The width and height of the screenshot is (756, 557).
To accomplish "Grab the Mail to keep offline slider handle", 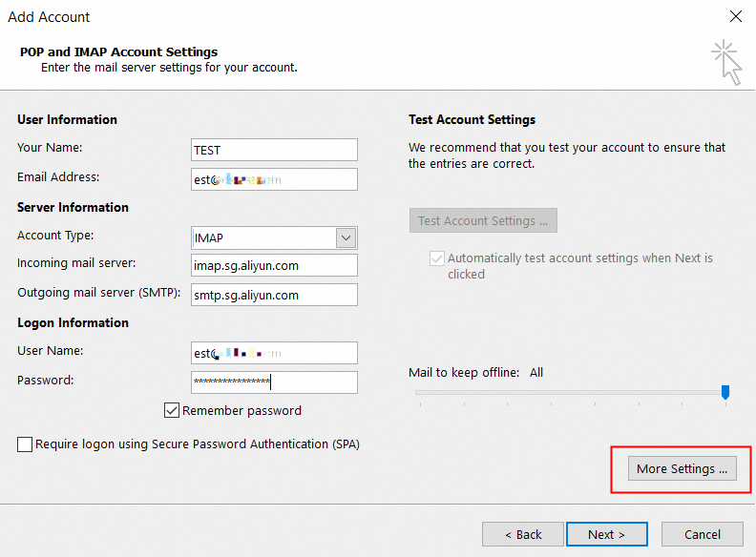I will pos(725,392).
